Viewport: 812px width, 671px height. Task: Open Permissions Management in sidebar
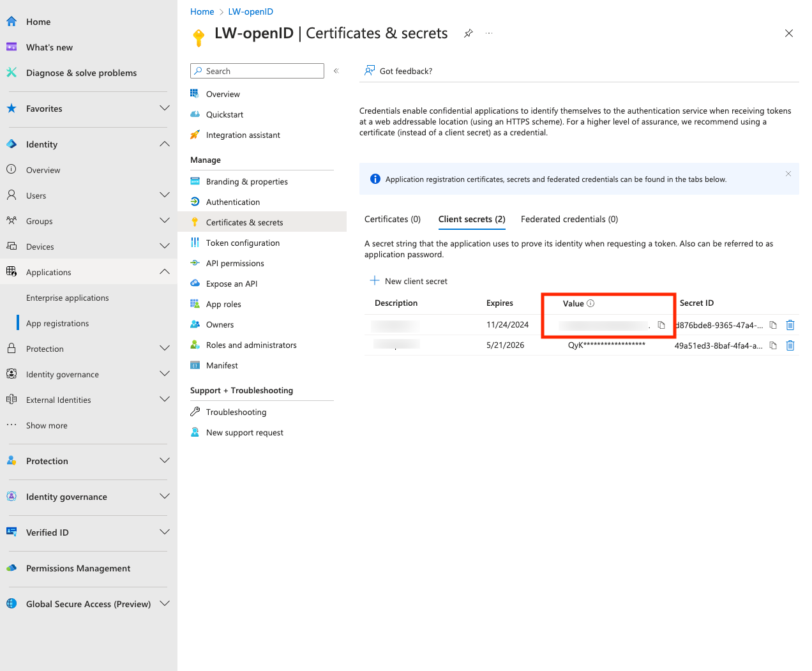(x=78, y=568)
